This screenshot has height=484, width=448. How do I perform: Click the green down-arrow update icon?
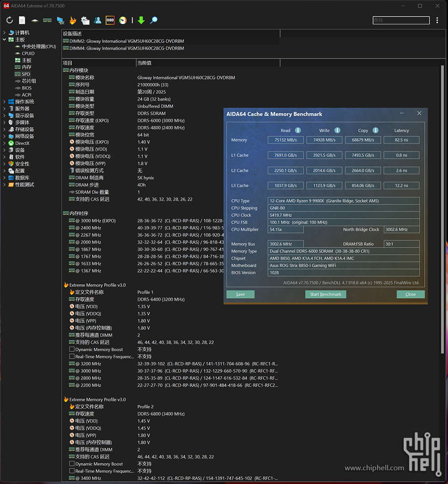pos(141,21)
